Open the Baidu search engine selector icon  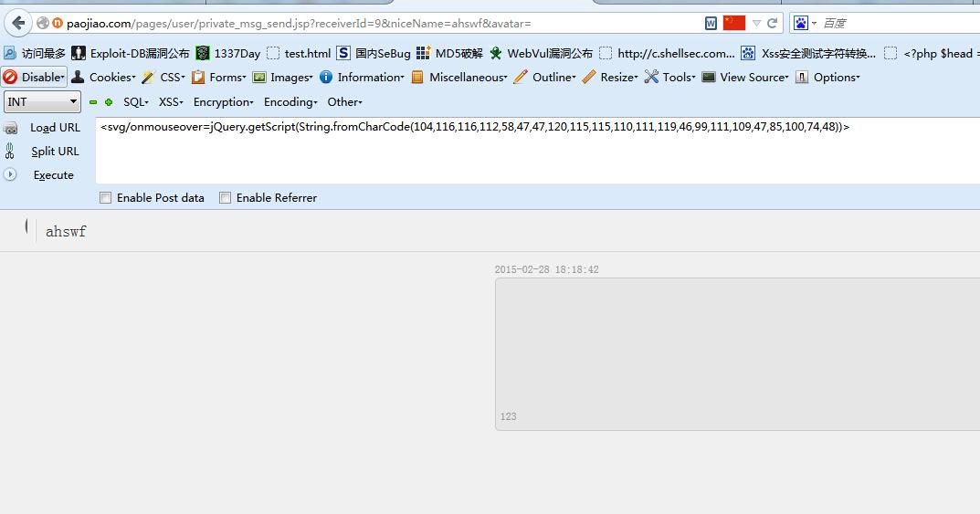click(801, 23)
